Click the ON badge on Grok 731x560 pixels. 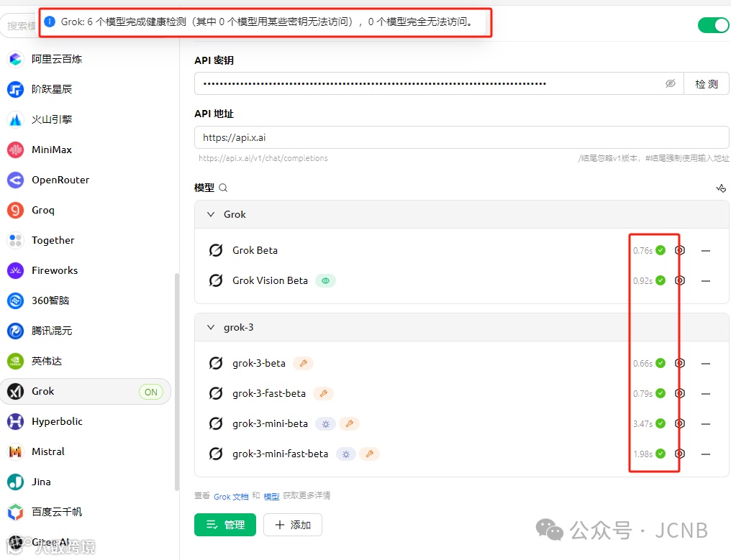[x=151, y=392]
